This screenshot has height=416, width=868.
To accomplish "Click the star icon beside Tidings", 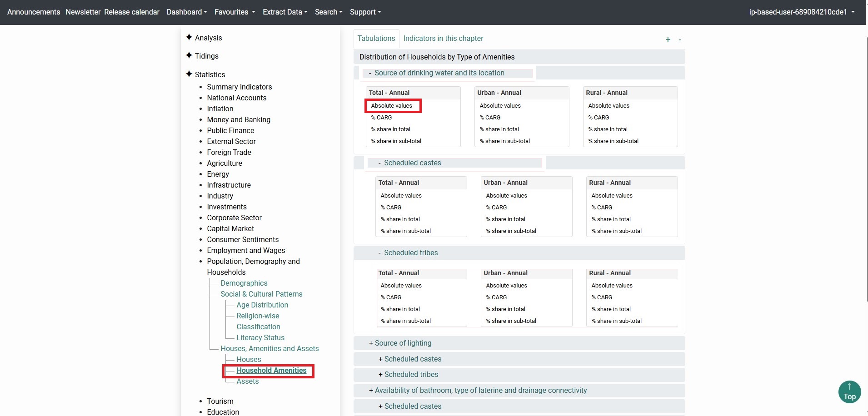I will coord(189,55).
